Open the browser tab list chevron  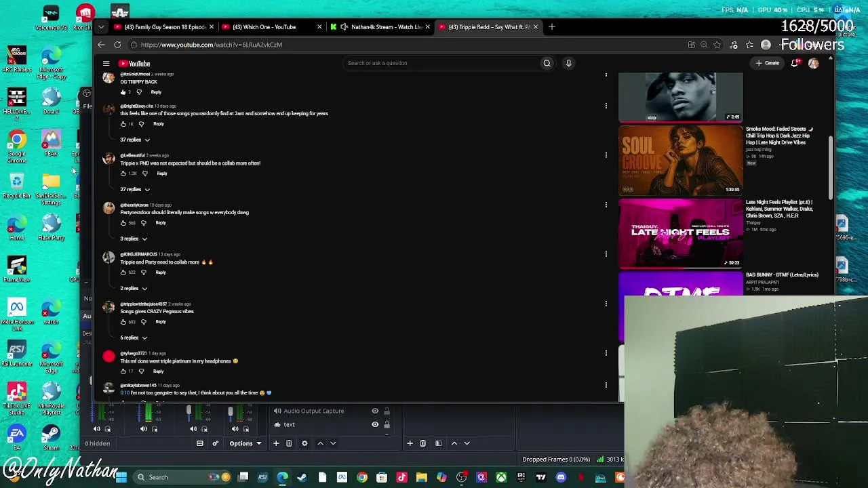tap(101, 27)
